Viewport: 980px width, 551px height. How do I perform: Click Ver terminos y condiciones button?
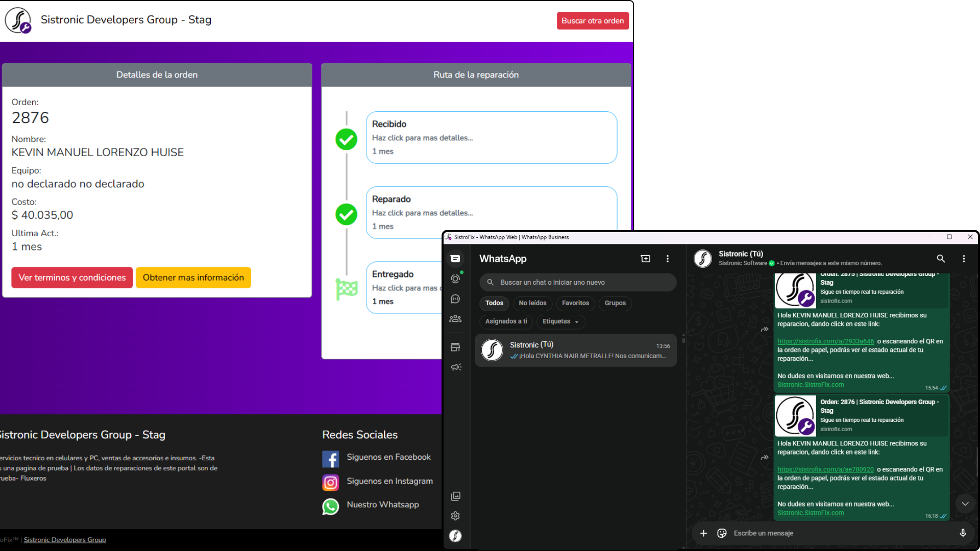[72, 278]
